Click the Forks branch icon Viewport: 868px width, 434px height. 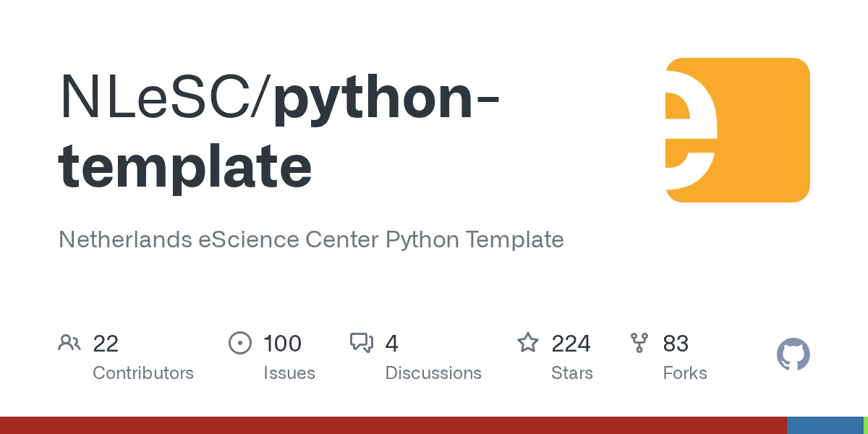(639, 343)
